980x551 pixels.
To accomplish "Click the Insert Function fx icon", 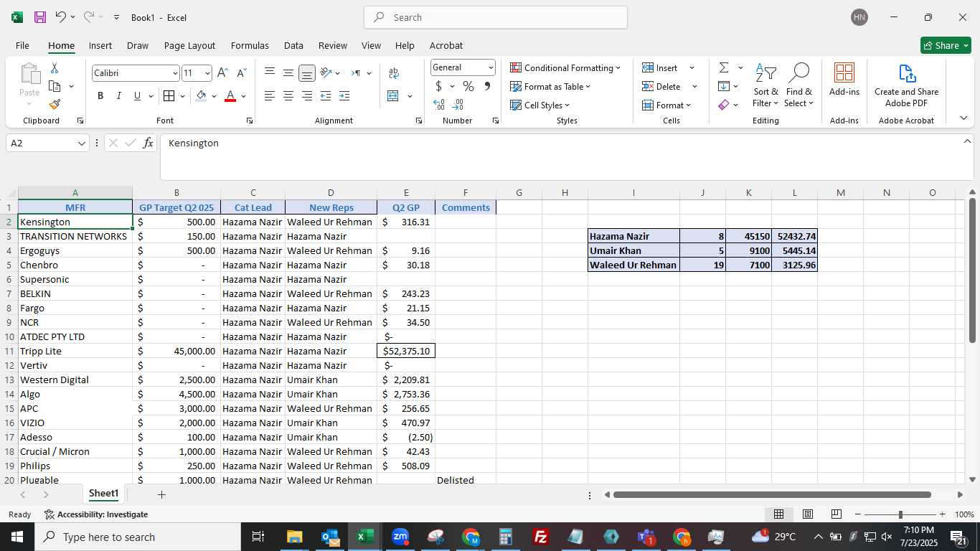I will click(148, 143).
